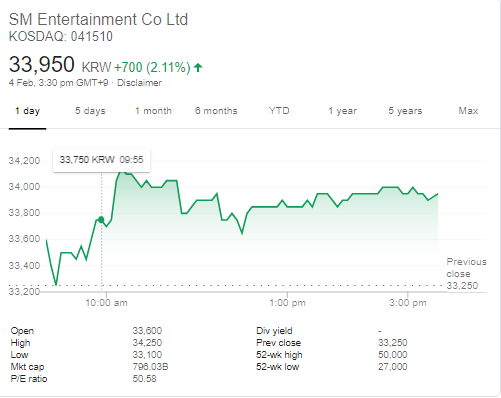The height and width of the screenshot is (398, 501).
Task: Click the SM Entertainment Co Ltd title
Action: click(x=98, y=20)
